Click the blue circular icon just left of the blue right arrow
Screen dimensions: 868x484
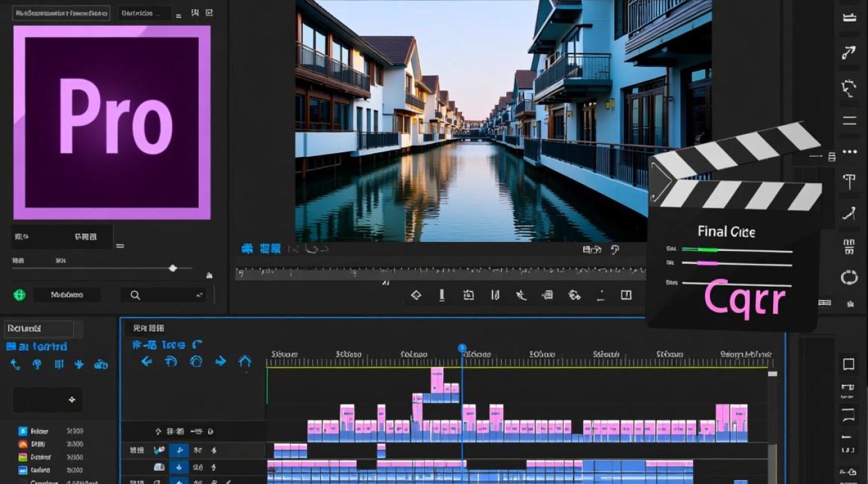point(196,361)
